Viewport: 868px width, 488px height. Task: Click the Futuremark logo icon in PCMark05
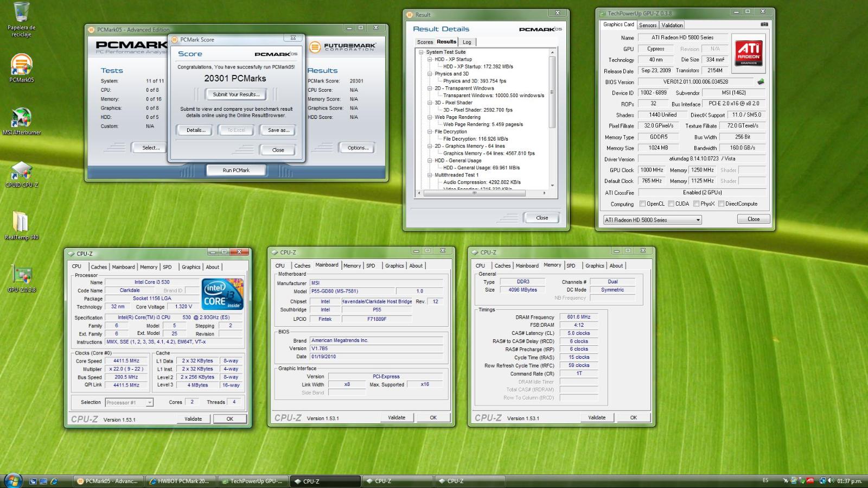pyautogui.click(x=315, y=47)
